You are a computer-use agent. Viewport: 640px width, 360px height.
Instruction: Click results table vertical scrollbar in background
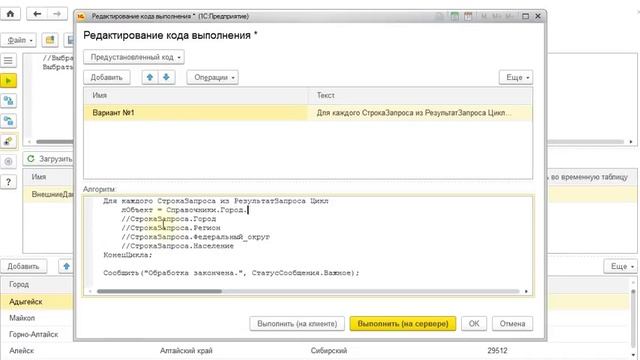[x=633, y=318]
